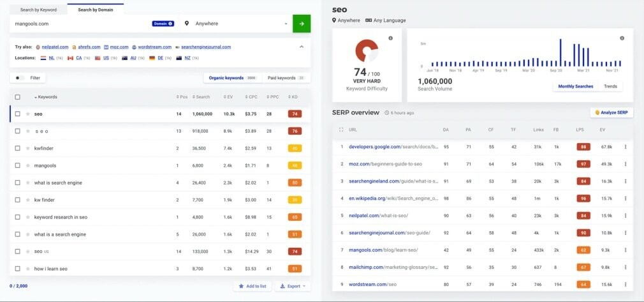Star the 'mangools' keyword row

point(28,165)
